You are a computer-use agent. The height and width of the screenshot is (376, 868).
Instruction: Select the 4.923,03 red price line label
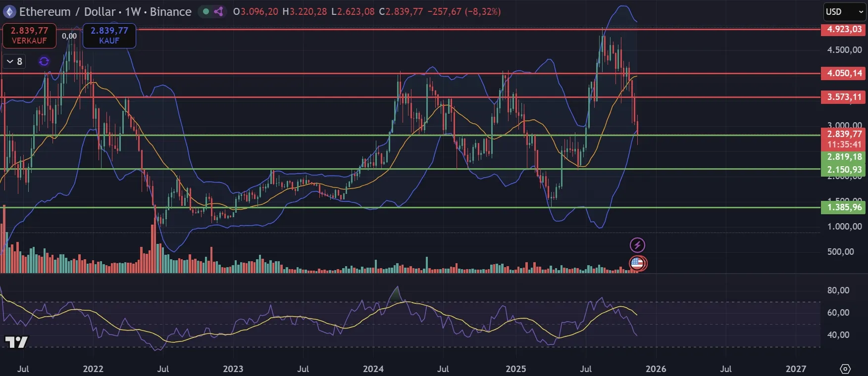click(x=844, y=29)
